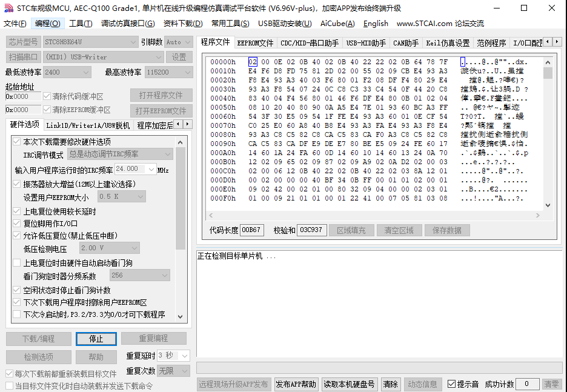The height and width of the screenshot is (392, 567).
Task: Click 打开程序文件 button
Action: [x=161, y=96]
